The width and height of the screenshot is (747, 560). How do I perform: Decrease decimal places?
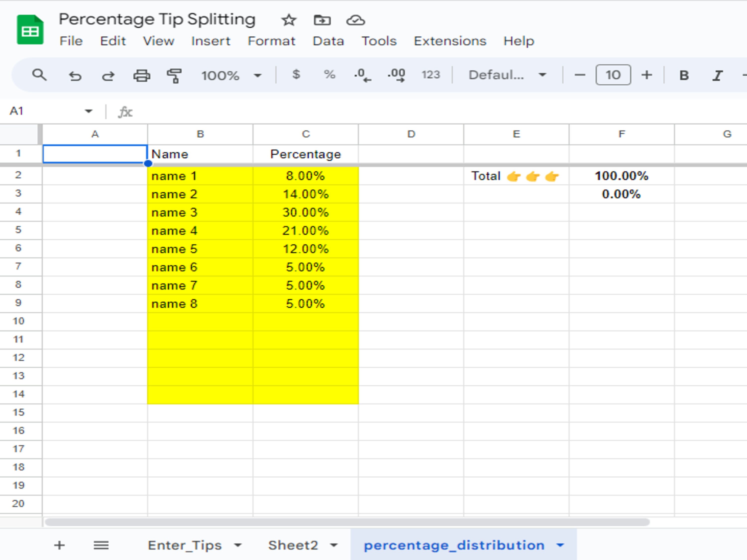click(362, 75)
